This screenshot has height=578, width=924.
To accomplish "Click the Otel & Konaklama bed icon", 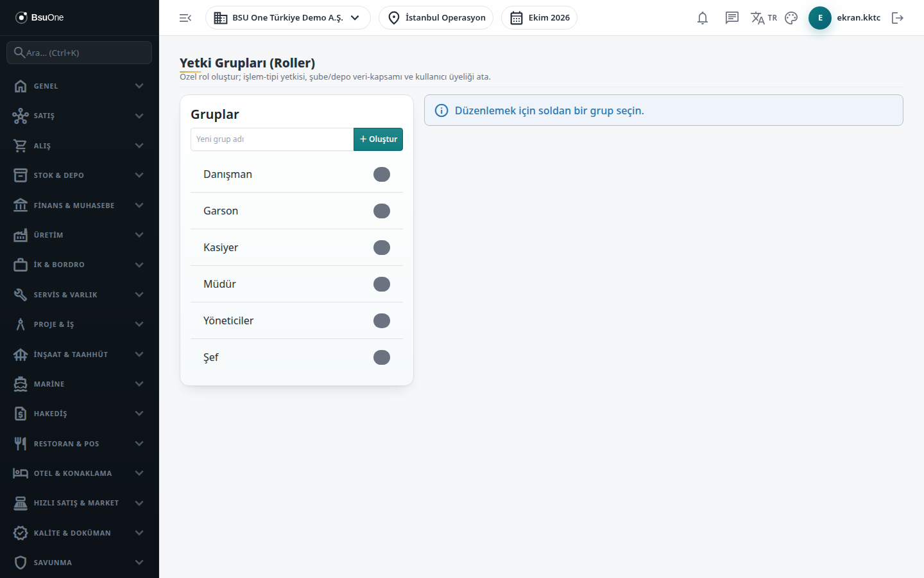I will [21, 473].
